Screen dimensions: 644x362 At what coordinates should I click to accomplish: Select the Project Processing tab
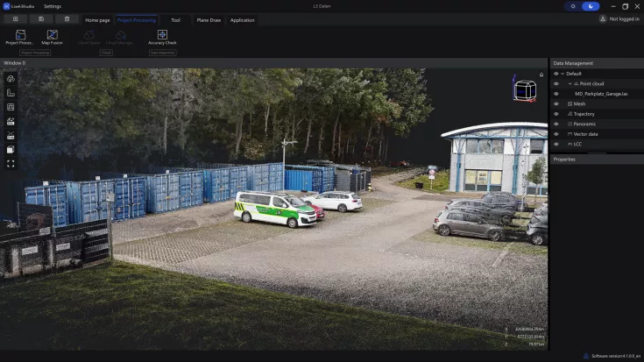pyautogui.click(x=137, y=20)
